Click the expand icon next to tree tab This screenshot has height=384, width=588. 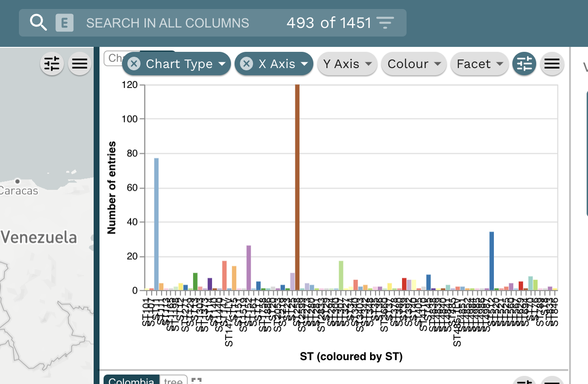[x=196, y=381]
